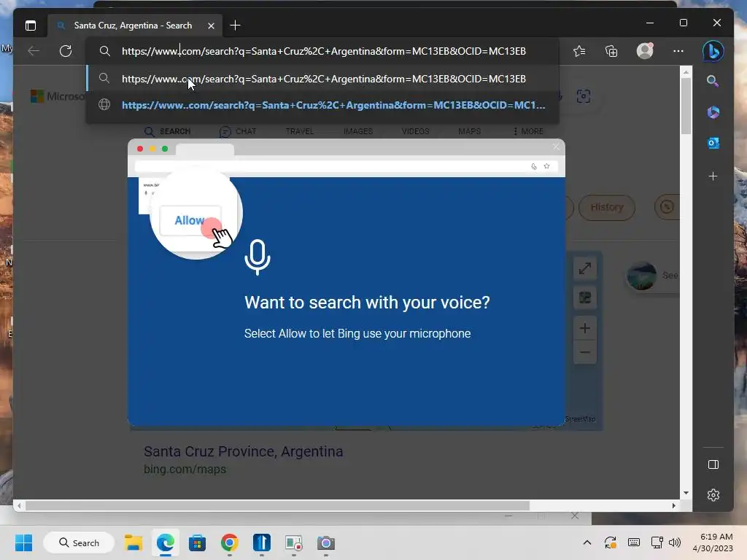Click the History pill button
Screen dimensions: 747x560
607,208
